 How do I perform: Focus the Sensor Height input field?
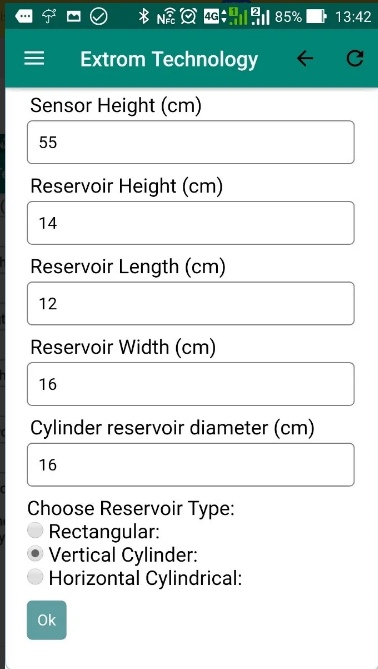191,142
